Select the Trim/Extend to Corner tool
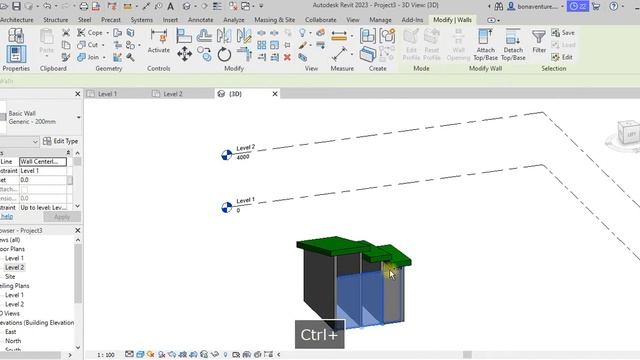The image size is (640, 360). point(244,54)
